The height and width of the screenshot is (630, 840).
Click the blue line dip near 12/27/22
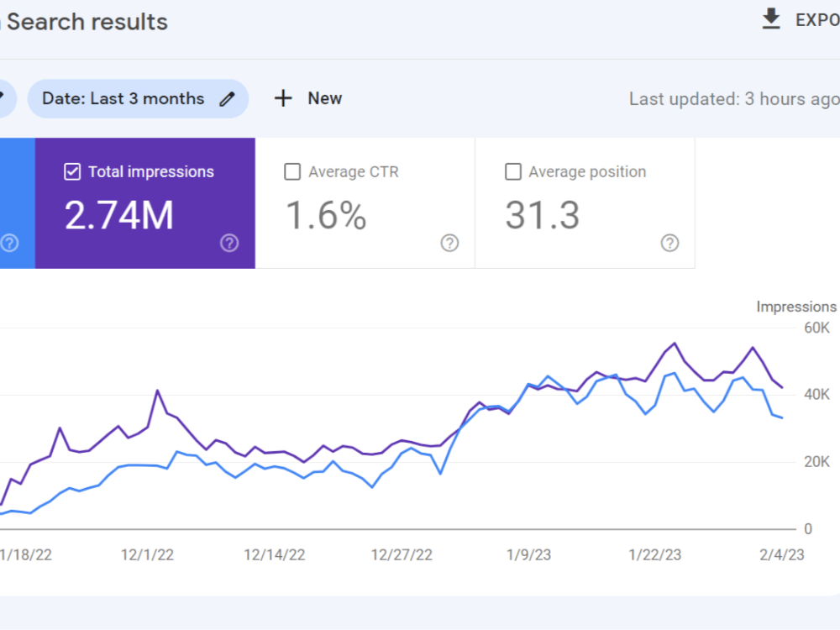(x=440, y=474)
